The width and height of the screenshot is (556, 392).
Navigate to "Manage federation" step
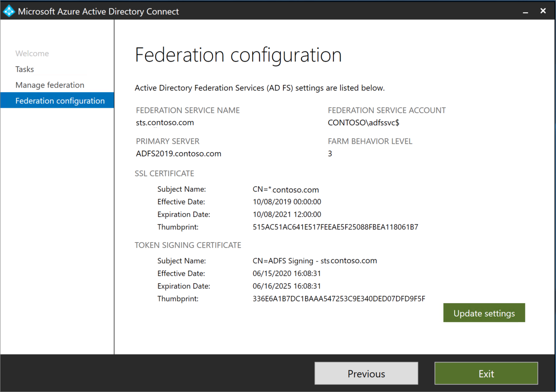pyautogui.click(x=50, y=85)
